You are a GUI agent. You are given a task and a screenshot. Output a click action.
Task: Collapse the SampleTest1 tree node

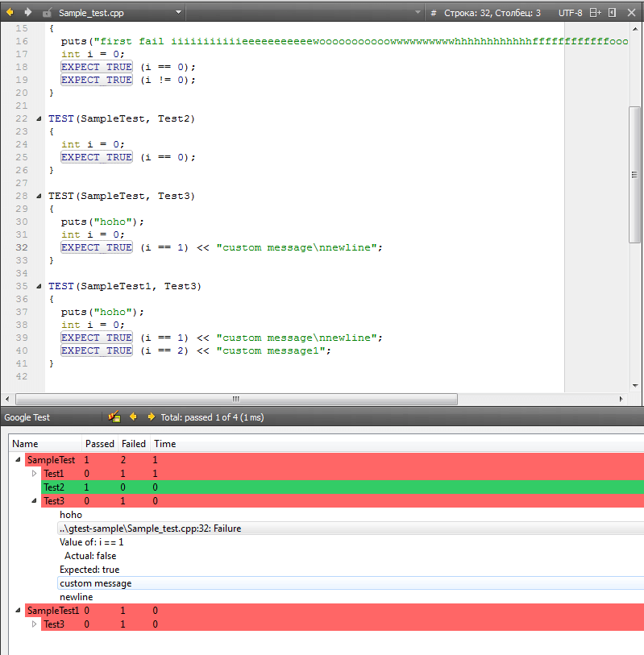18,611
